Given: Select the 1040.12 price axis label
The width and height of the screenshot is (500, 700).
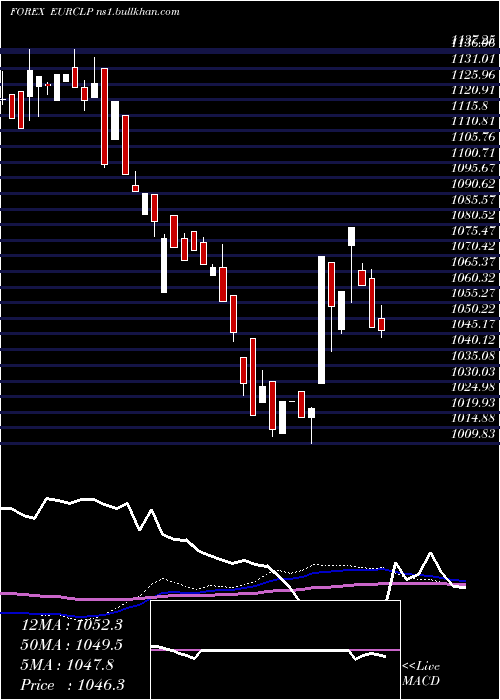Looking at the screenshot, I should (x=473, y=341).
